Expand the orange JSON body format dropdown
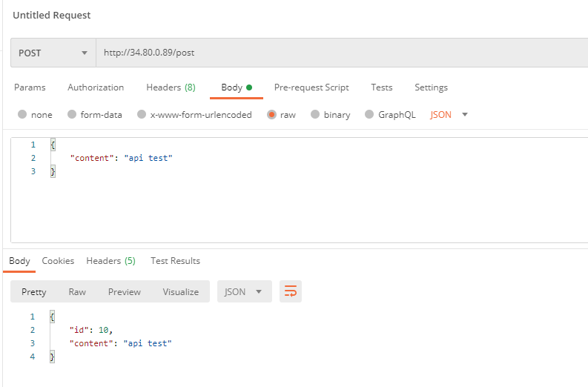588x387 pixels. (x=449, y=115)
